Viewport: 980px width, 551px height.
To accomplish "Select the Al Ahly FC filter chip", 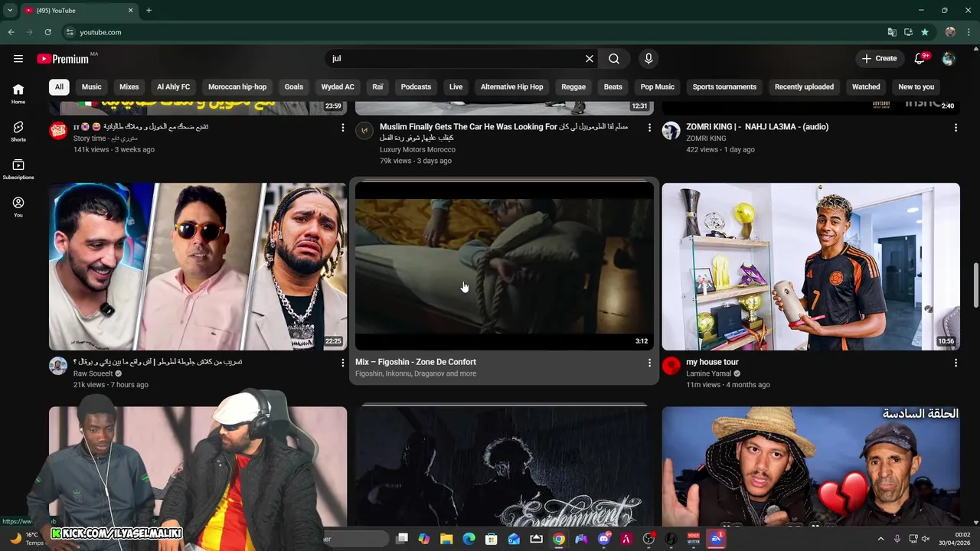I will click(174, 86).
